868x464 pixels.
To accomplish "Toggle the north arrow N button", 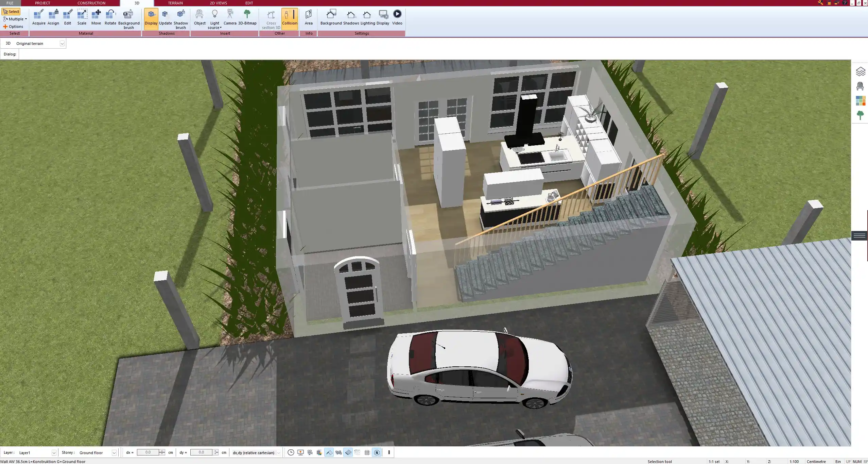I will [377, 452].
